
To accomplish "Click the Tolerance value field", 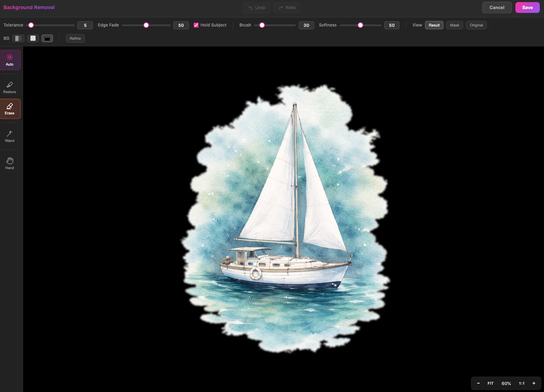I will coord(85,25).
